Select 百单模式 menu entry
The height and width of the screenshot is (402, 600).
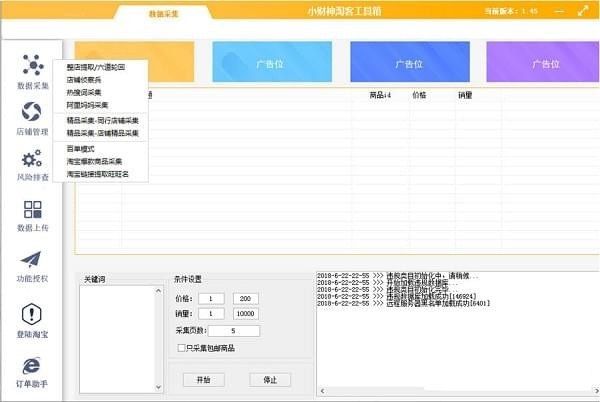pyautogui.click(x=80, y=149)
